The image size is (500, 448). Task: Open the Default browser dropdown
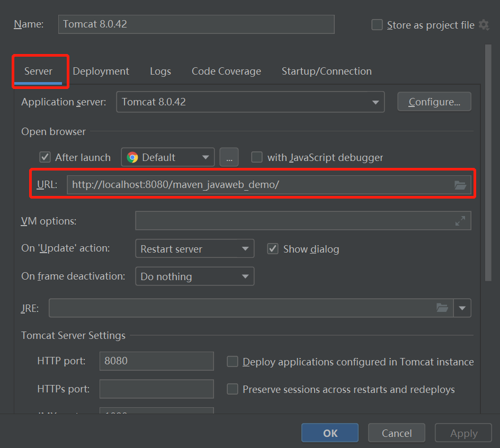pos(168,157)
